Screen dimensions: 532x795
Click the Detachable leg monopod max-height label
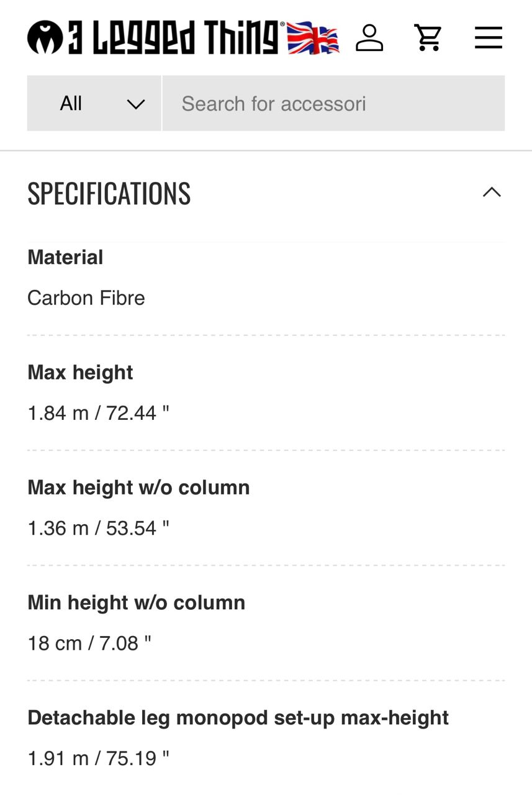click(x=238, y=717)
